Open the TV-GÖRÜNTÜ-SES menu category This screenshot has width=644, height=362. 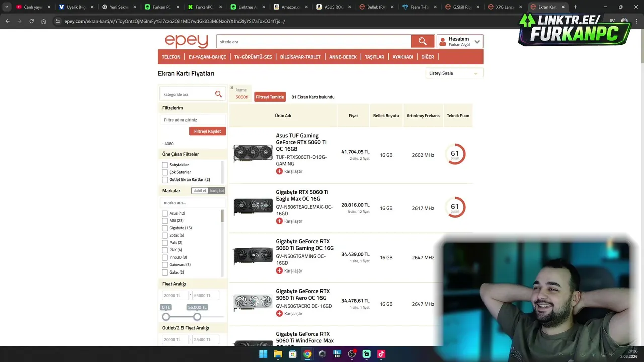tap(253, 57)
